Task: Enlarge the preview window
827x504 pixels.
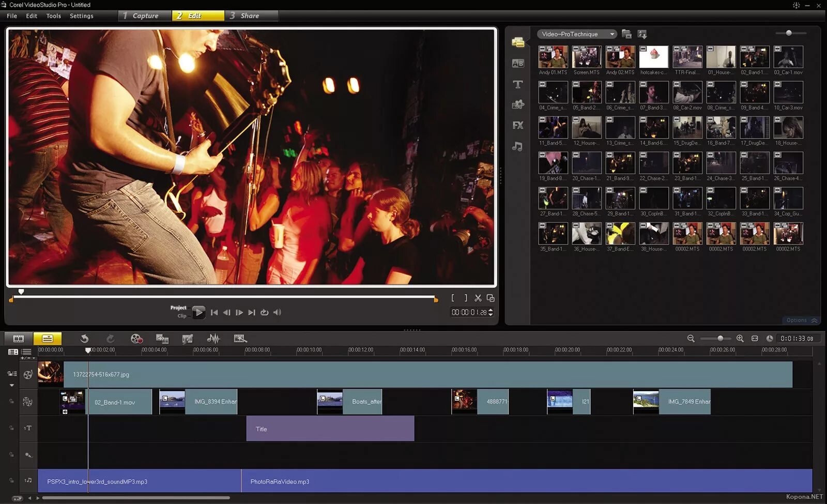Action: tap(491, 298)
